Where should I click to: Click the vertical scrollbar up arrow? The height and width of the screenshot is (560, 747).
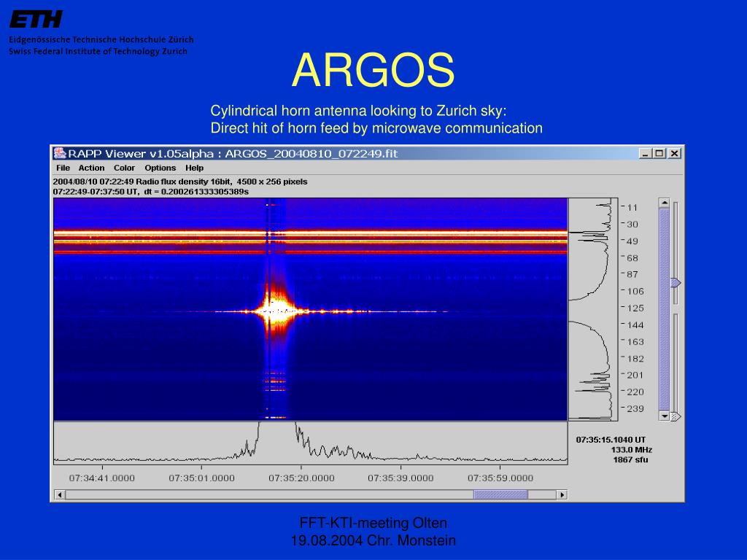(x=664, y=203)
